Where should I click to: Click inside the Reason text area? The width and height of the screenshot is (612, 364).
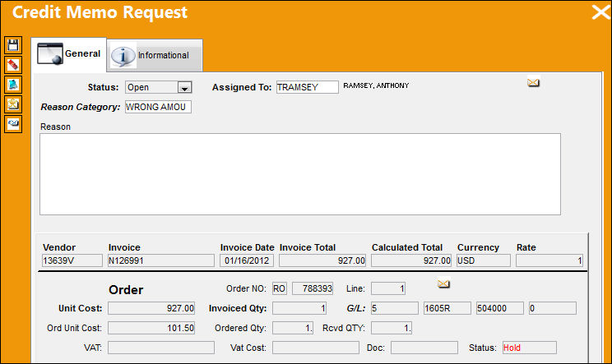click(x=299, y=174)
